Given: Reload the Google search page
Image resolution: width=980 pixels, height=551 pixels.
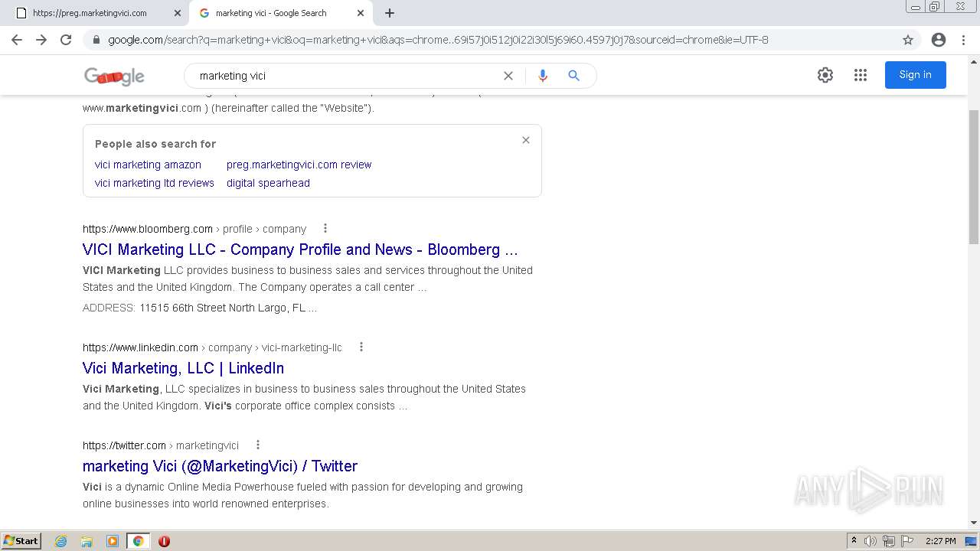Looking at the screenshot, I should (66, 40).
